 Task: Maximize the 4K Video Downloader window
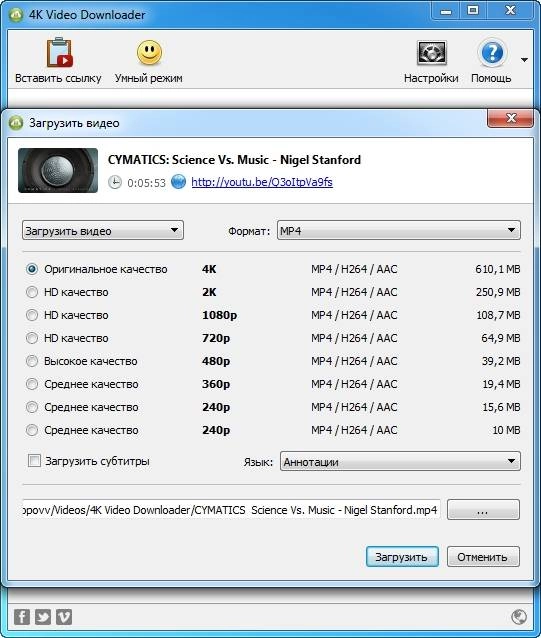pos(473,11)
